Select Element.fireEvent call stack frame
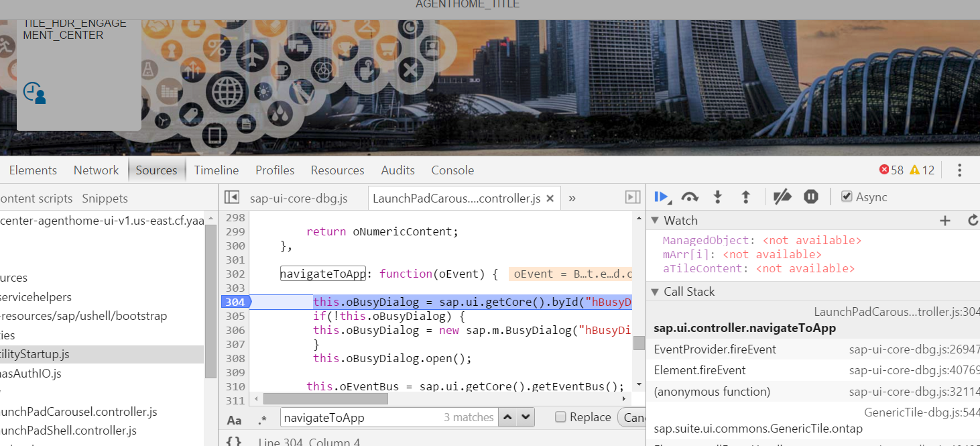This screenshot has height=446, width=980. point(813,370)
